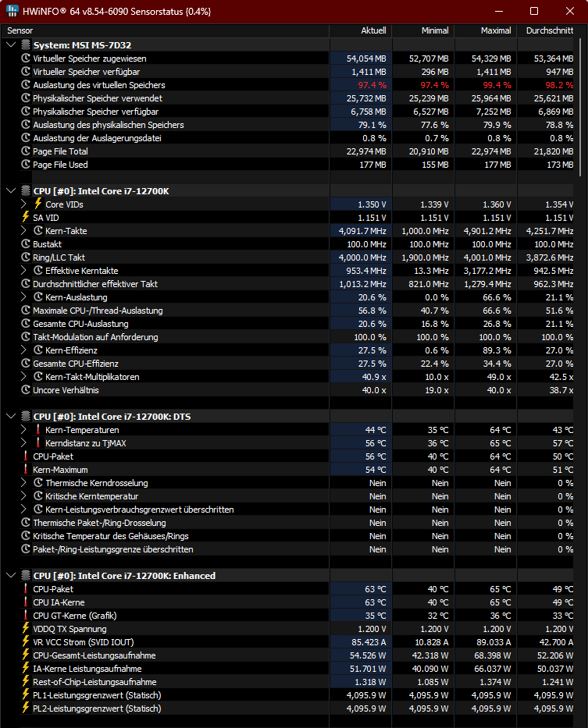
Task: Maximize the HWiNFO Sensorstatus window
Action: click(534, 11)
